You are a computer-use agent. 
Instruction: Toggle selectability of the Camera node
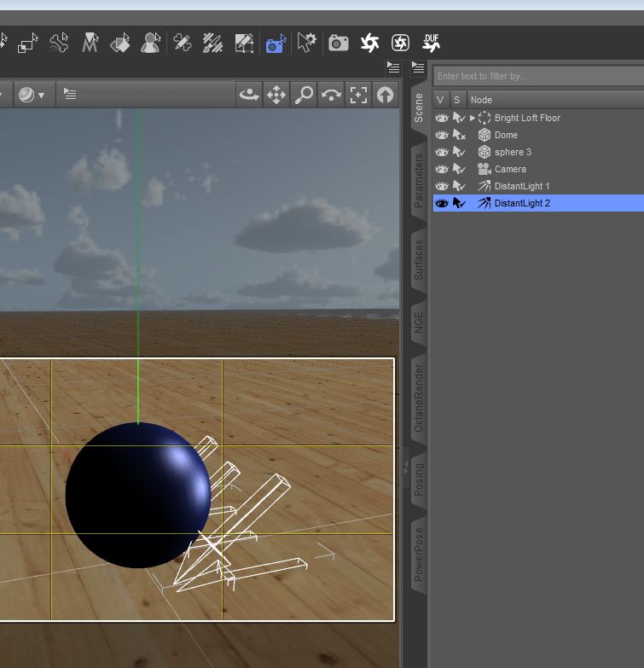[459, 169]
